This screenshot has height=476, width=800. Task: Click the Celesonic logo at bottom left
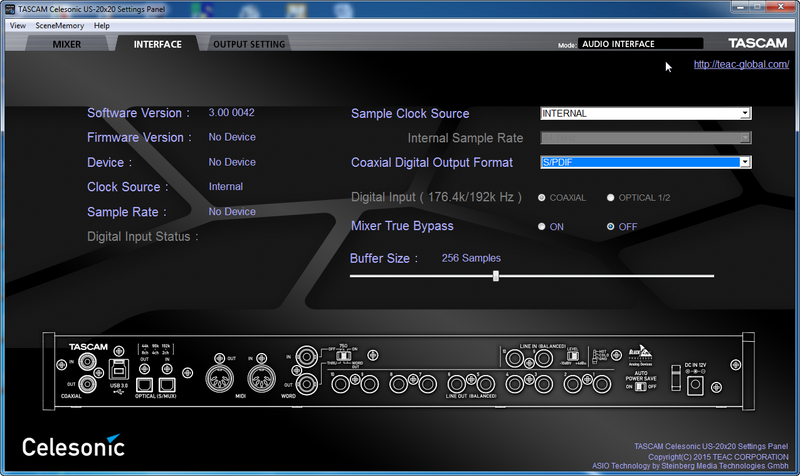pyautogui.click(x=73, y=446)
